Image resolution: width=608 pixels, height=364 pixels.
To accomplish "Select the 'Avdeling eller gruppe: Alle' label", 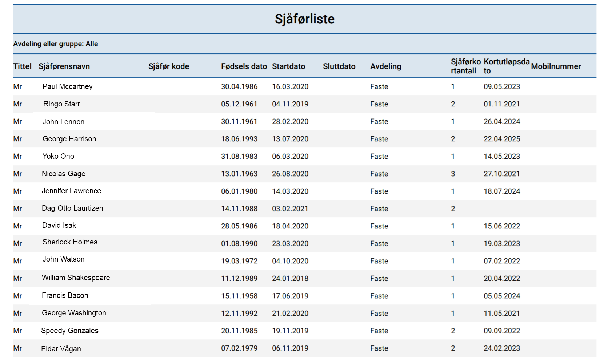I will tap(56, 44).
